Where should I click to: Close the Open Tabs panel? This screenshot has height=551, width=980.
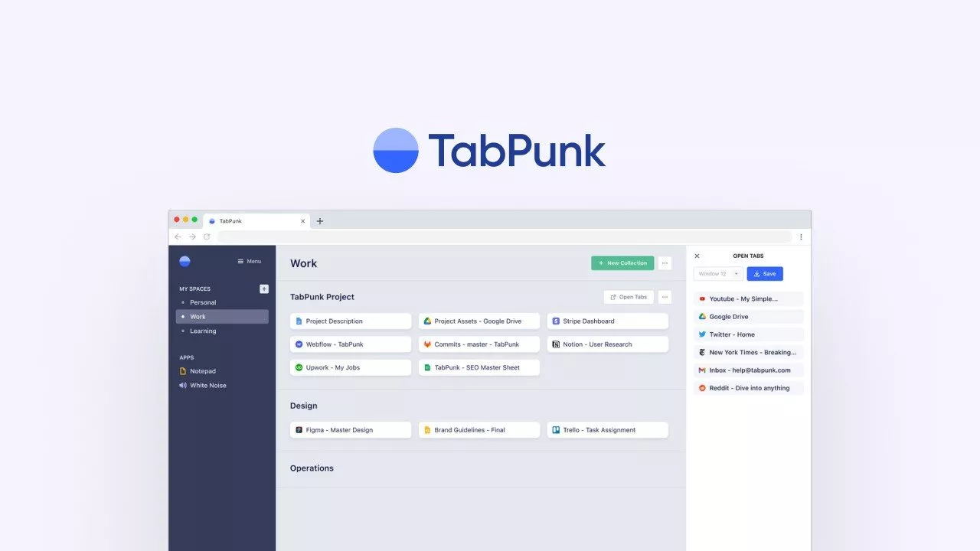tap(697, 256)
